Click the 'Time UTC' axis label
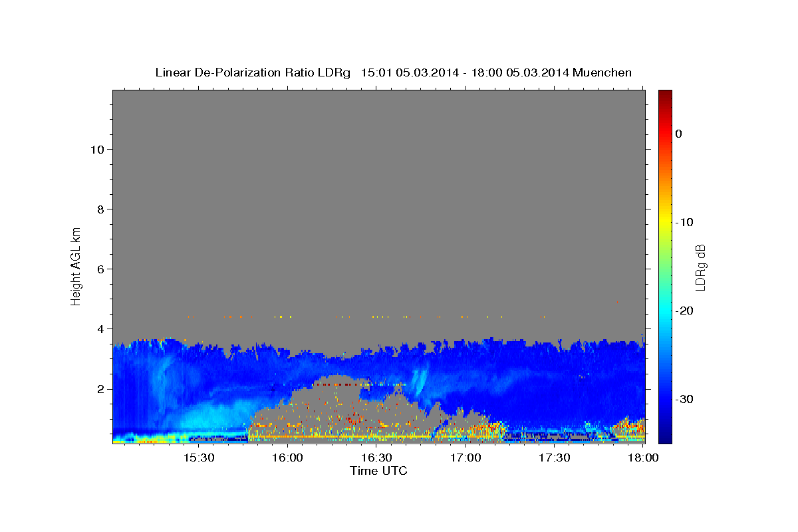The width and height of the screenshot is (798, 532). tap(378, 471)
